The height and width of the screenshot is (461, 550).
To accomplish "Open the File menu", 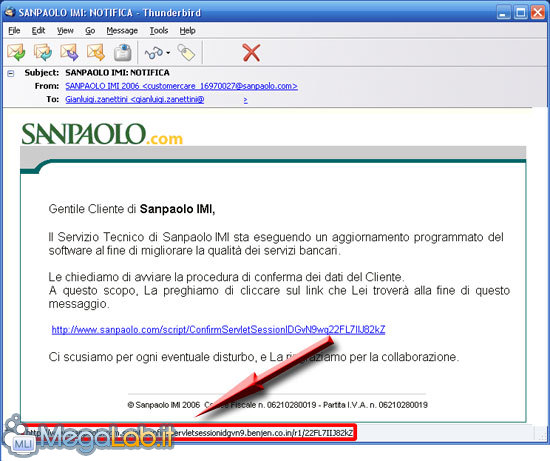I will click(x=14, y=31).
